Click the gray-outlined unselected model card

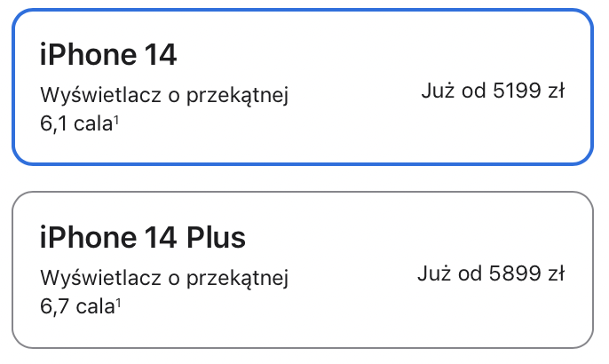(303, 270)
